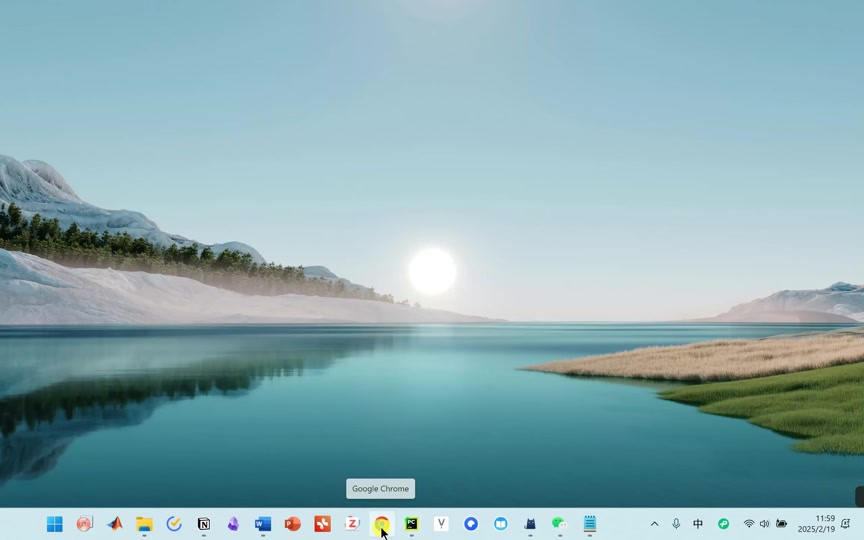Launch Google Chrome from the taskbar
This screenshot has width=864, height=540.
pos(382,523)
